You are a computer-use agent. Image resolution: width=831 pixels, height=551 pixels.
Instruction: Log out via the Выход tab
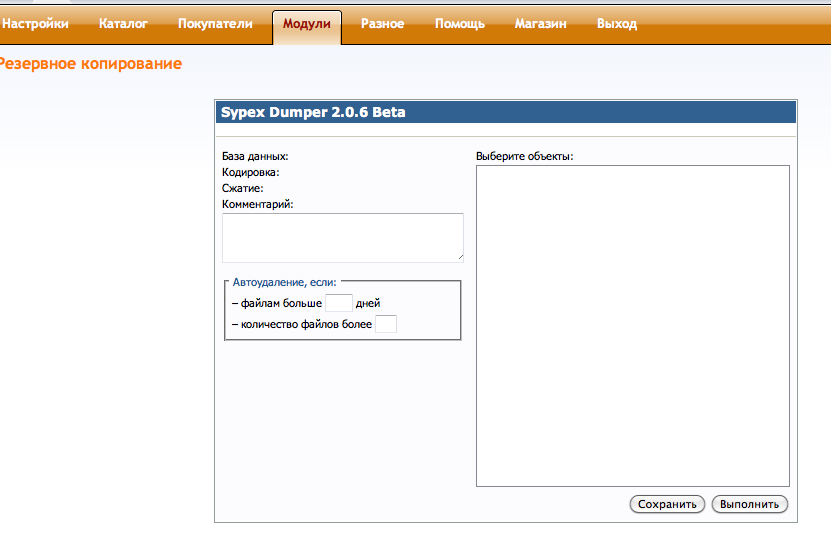pyautogui.click(x=616, y=24)
